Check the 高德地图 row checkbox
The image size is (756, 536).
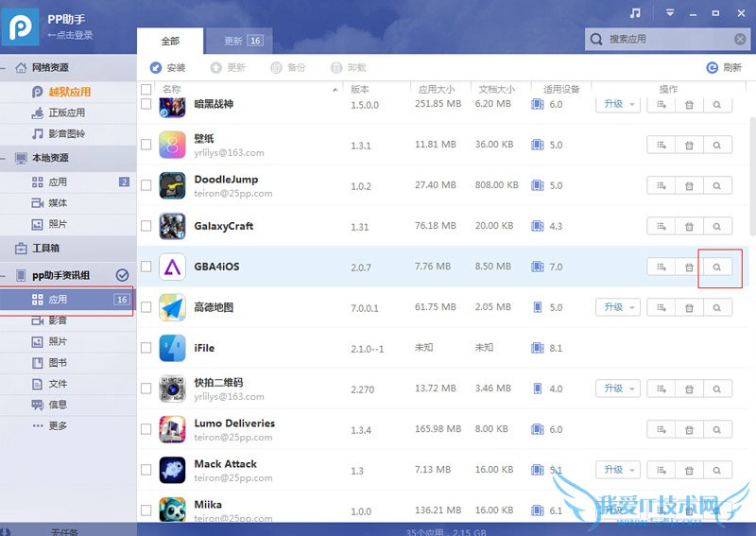point(146,307)
